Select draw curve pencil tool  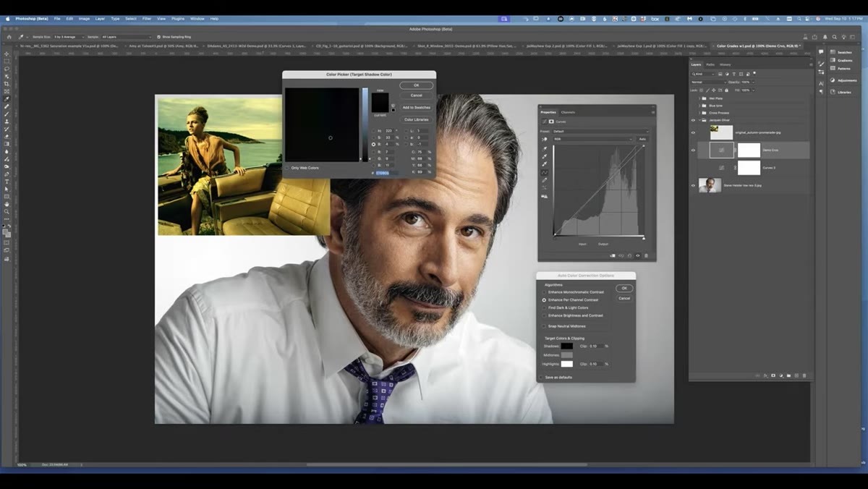pos(545,180)
